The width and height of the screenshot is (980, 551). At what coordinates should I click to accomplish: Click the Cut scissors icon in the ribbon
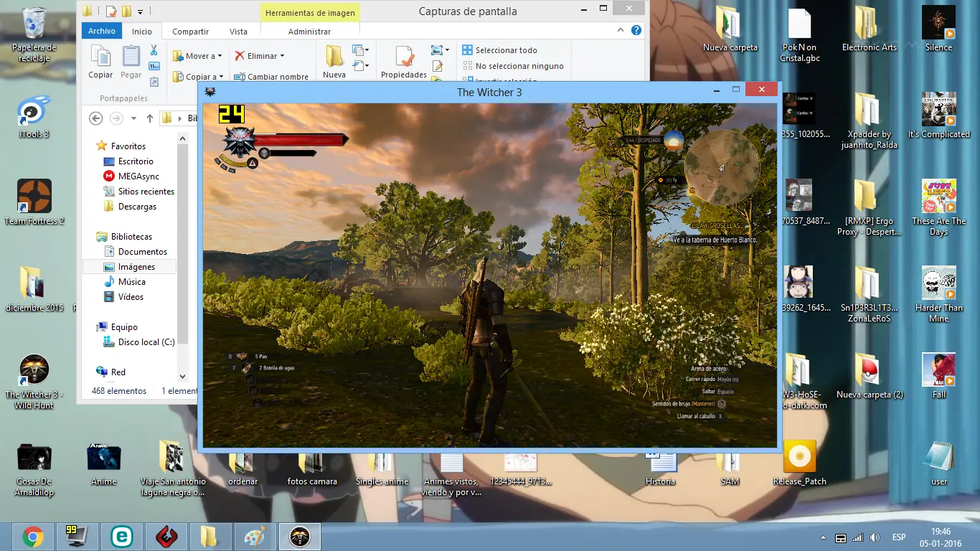(154, 50)
